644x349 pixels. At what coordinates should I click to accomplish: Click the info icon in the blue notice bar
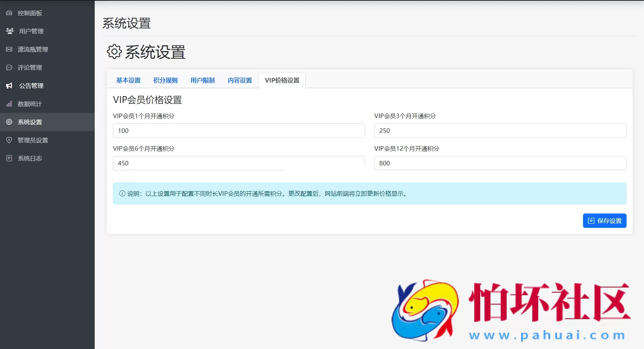121,193
